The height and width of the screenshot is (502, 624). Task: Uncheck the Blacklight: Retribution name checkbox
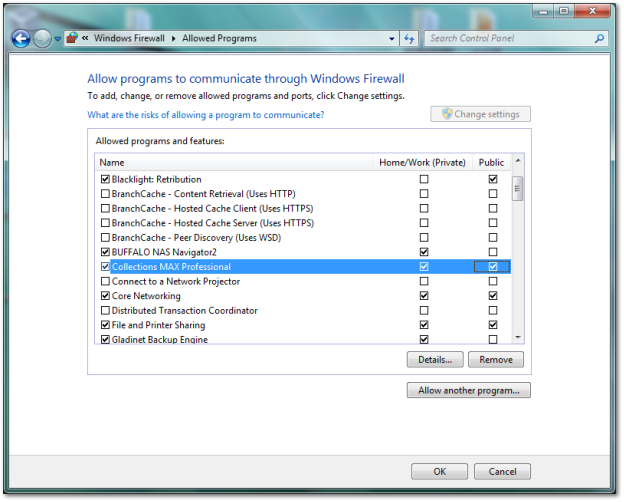pos(105,179)
